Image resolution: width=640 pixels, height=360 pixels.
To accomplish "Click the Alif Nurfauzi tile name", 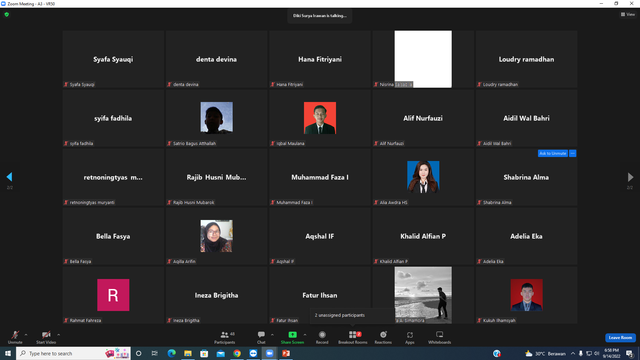I will coord(423,118).
